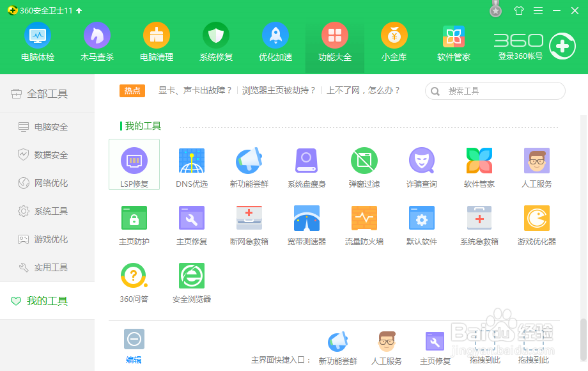Launch 新功能尝鲜 in my tools grid

pyautogui.click(x=249, y=168)
